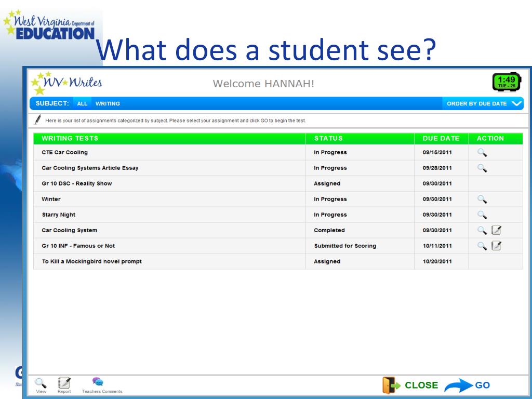Click the In Progress status for Starry Night
This screenshot has height=399, width=532.
point(330,215)
